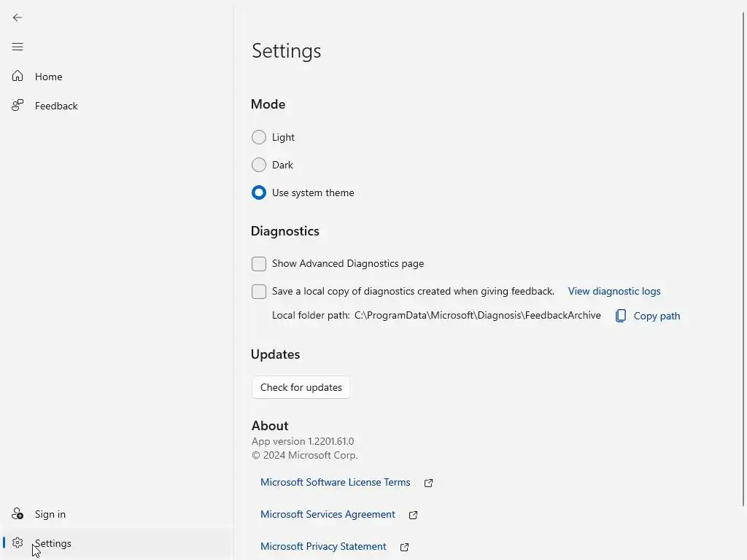Click the Settings gear icon
This screenshot has width=747, height=560.
click(x=18, y=543)
